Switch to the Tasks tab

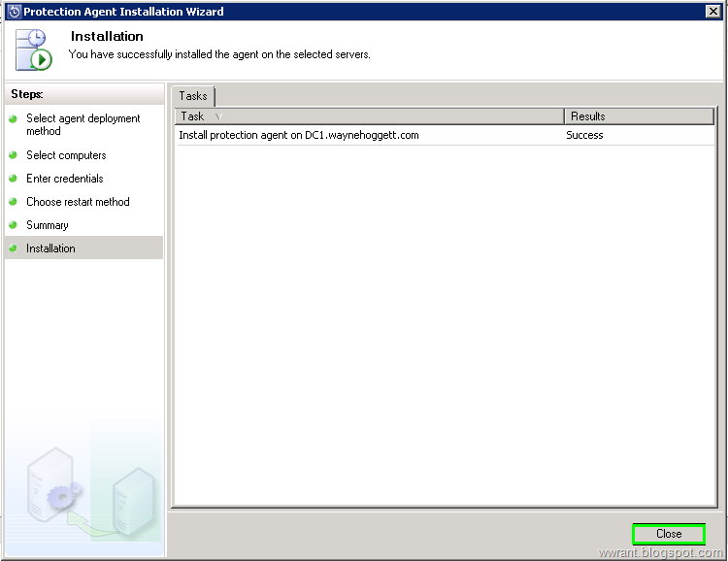(x=193, y=96)
